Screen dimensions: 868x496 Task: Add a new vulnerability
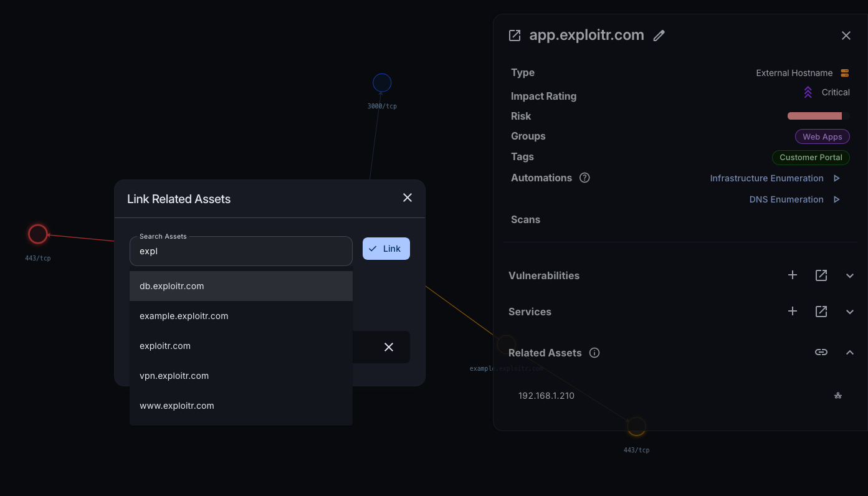click(x=793, y=275)
